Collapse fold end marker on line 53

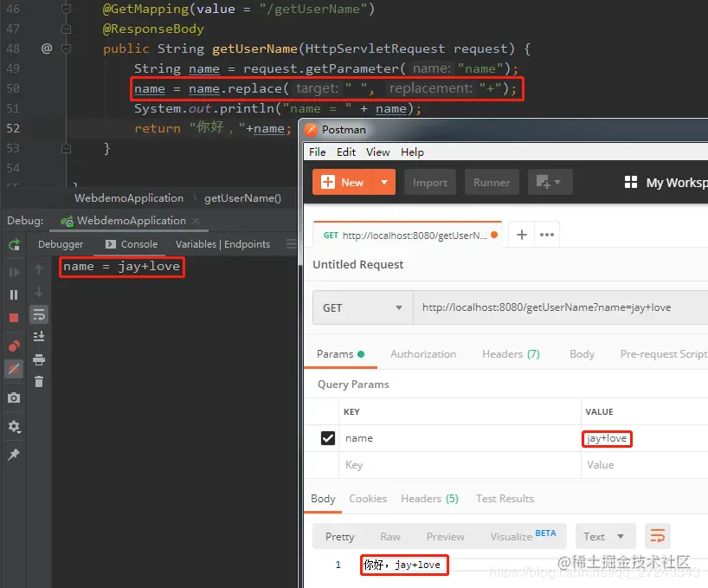click(66, 148)
